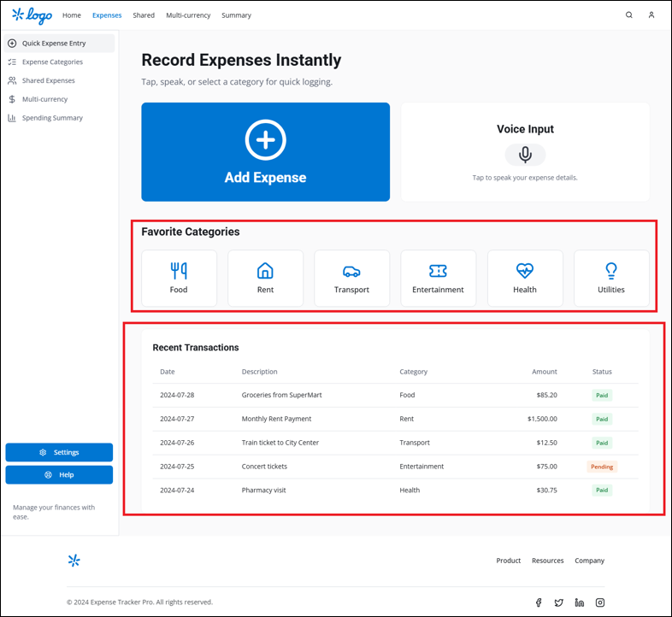This screenshot has width=672, height=617.
Task: Click the Amount column header
Action: click(545, 372)
